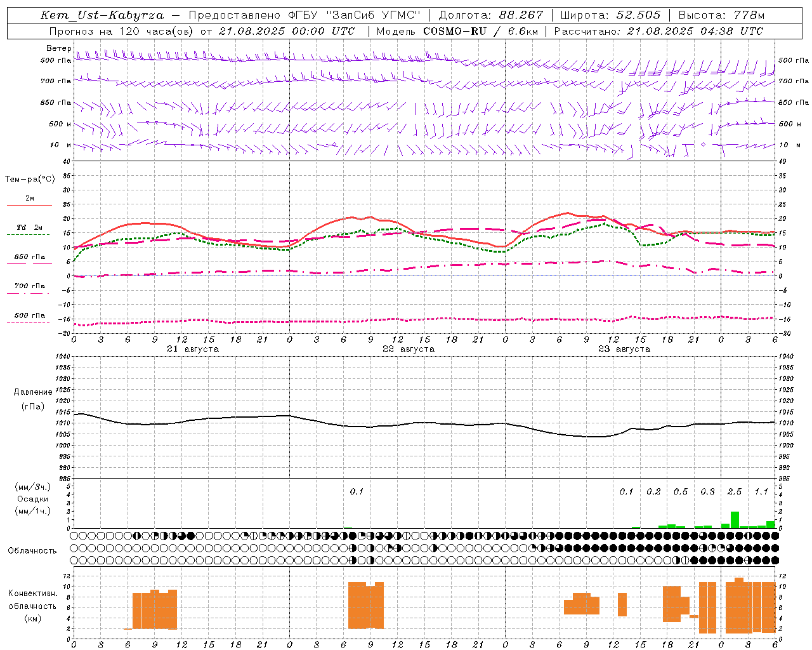Screen dimensions: 812x650
Task: Click the '0.5' precipitation amount value
Action: click(681, 491)
